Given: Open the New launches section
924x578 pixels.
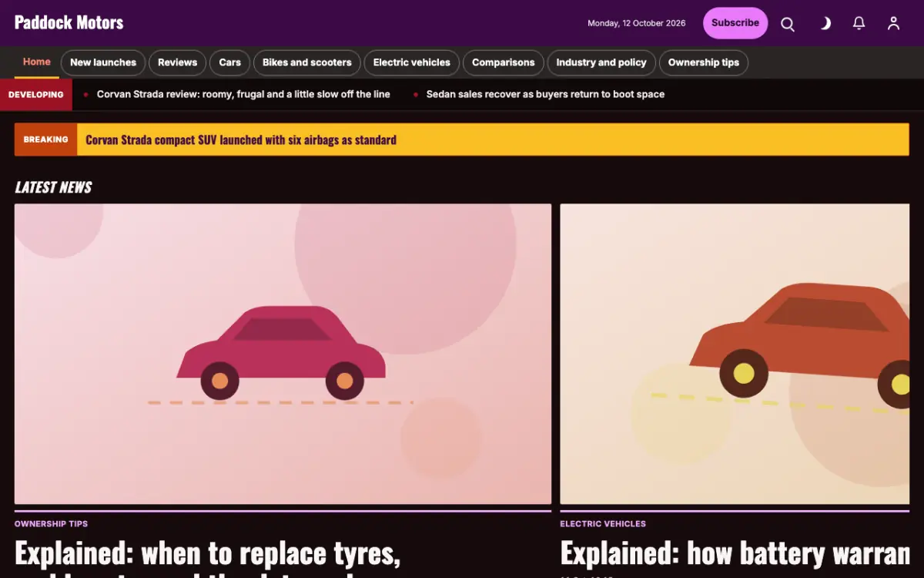Looking at the screenshot, I should point(103,62).
